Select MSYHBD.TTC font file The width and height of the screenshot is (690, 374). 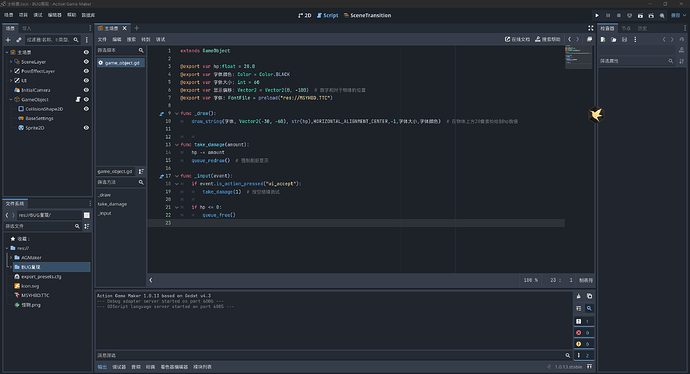[x=35, y=295]
